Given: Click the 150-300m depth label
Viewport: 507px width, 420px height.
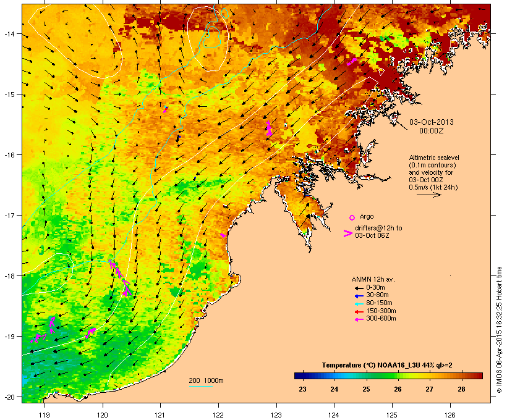Looking at the screenshot, I should [x=381, y=311].
